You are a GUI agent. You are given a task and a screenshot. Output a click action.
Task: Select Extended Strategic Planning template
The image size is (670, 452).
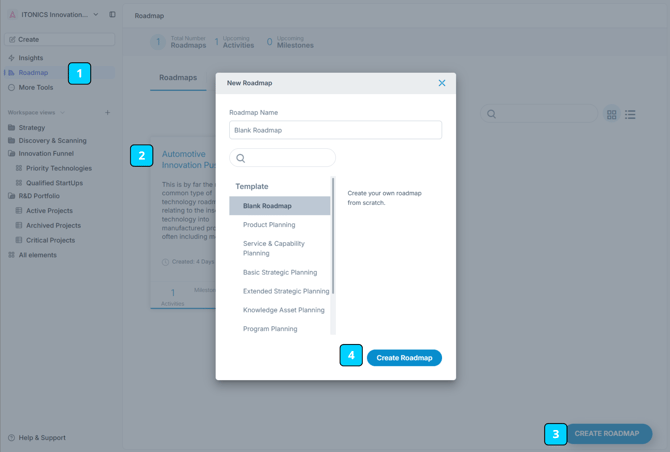pyautogui.click(x=286, y=291)
